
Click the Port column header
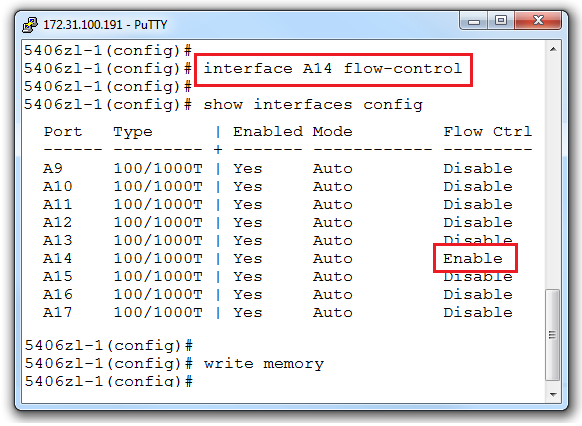click(x=63, y=132)
